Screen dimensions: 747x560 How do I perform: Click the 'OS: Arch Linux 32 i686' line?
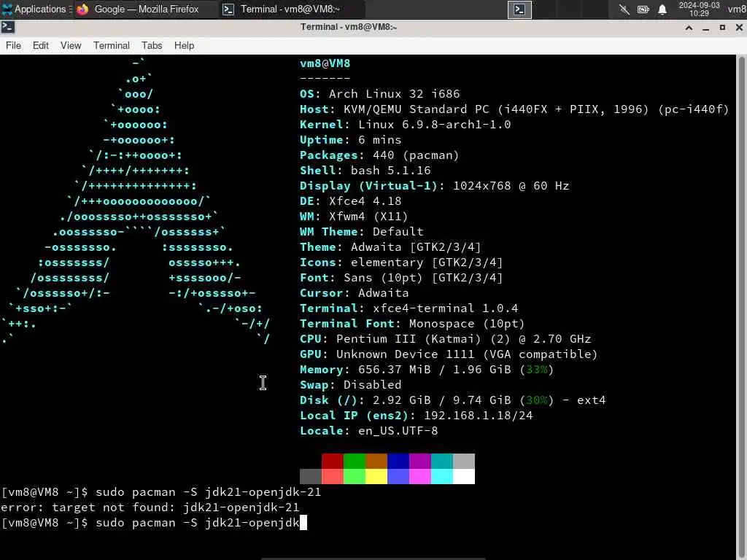(379, 94)
